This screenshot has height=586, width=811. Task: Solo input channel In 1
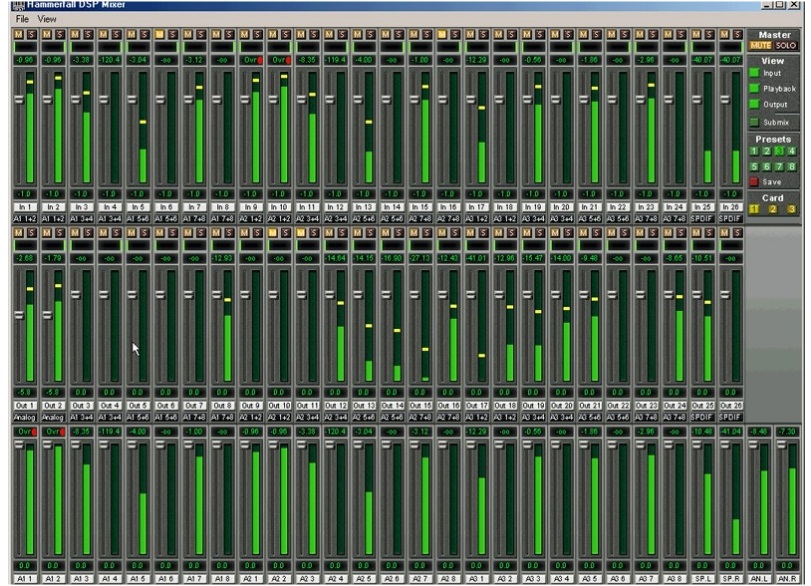pyautogui.click(x=32, y=34)
